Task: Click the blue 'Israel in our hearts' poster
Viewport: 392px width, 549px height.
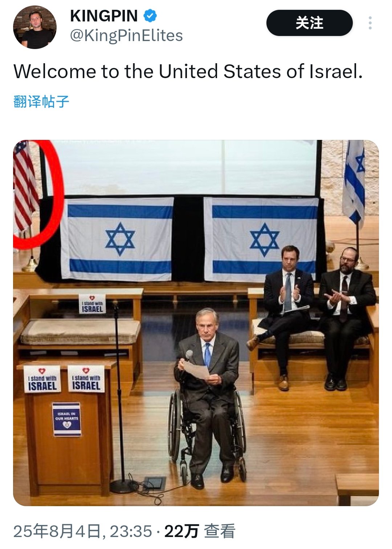Action: click(66, 419)
